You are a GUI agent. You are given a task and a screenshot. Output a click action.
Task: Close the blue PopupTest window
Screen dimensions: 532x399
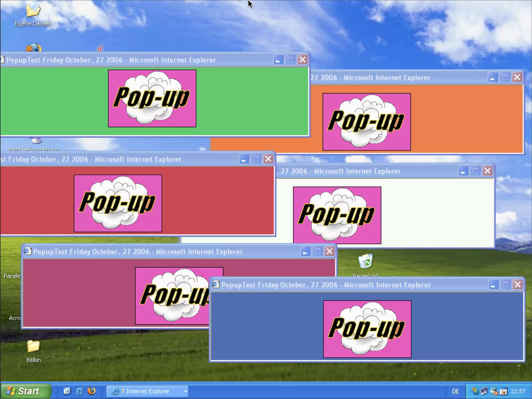(x=518, y=285)
